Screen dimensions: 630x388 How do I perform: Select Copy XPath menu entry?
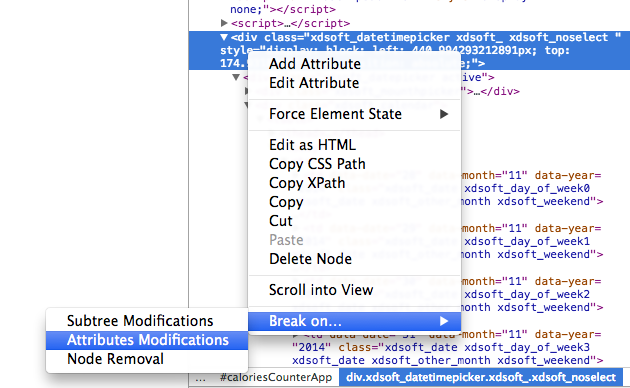click(x=307, y=183)
